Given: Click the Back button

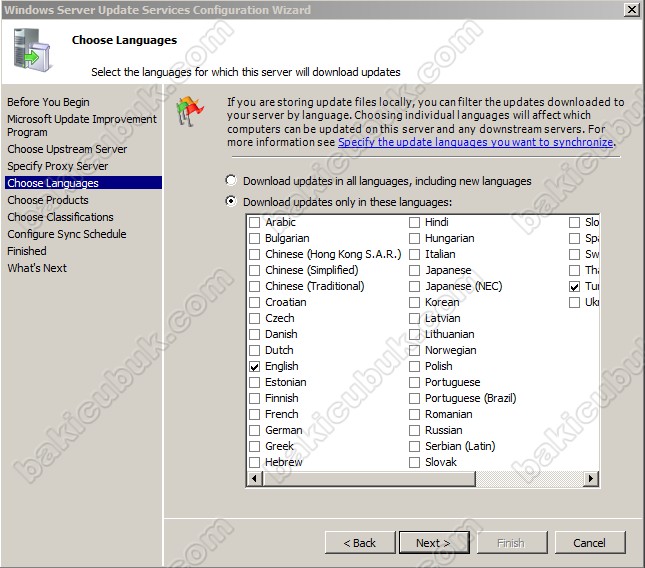Looking at the screenshot, I should [x=360, y=543].
